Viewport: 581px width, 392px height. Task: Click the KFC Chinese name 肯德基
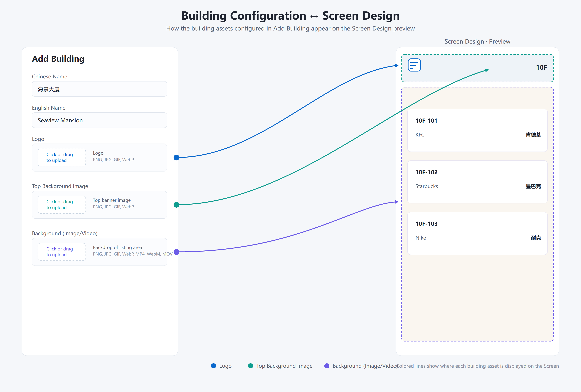tap(533, 135)
